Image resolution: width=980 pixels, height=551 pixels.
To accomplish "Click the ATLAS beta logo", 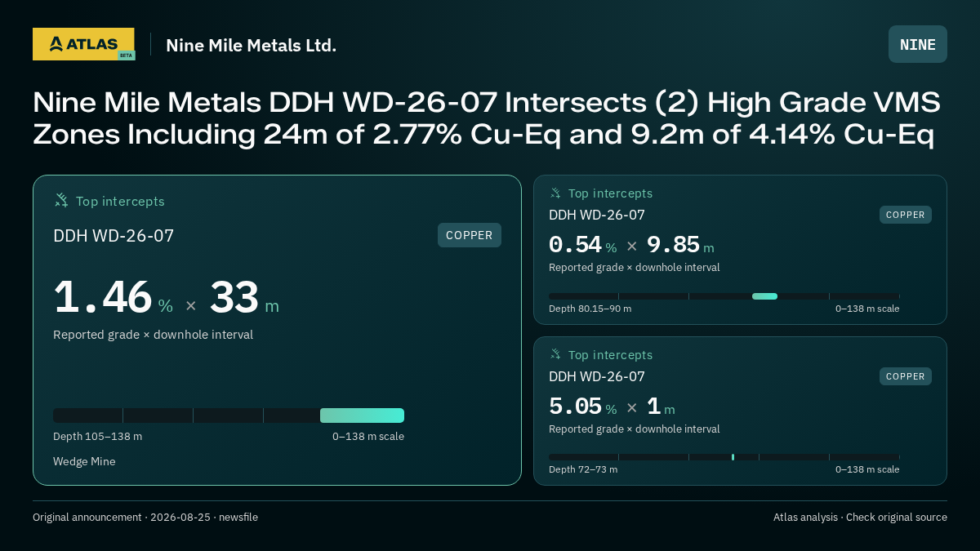I will point(83,44).
